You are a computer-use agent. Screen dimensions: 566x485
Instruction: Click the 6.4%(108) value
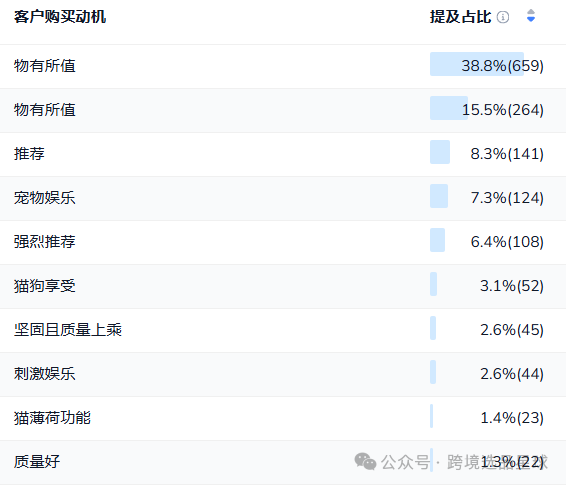coord(507,242)
